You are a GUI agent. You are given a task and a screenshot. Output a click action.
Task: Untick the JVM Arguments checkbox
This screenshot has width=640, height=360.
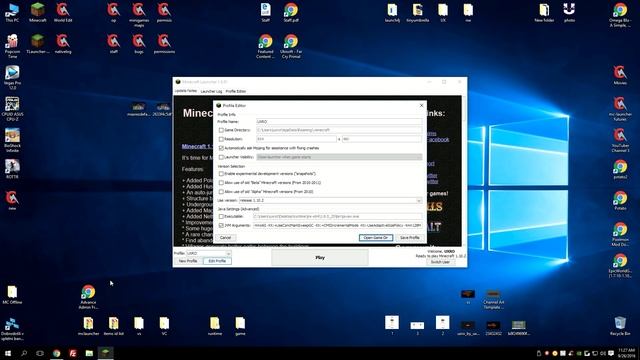221,225
